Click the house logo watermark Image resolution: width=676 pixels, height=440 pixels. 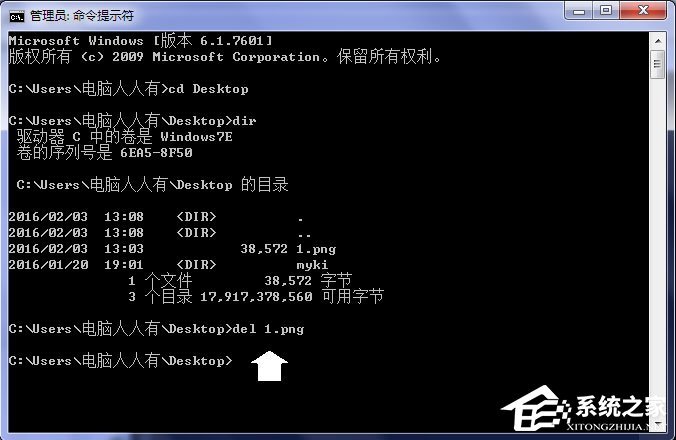[x=535, y=408]
